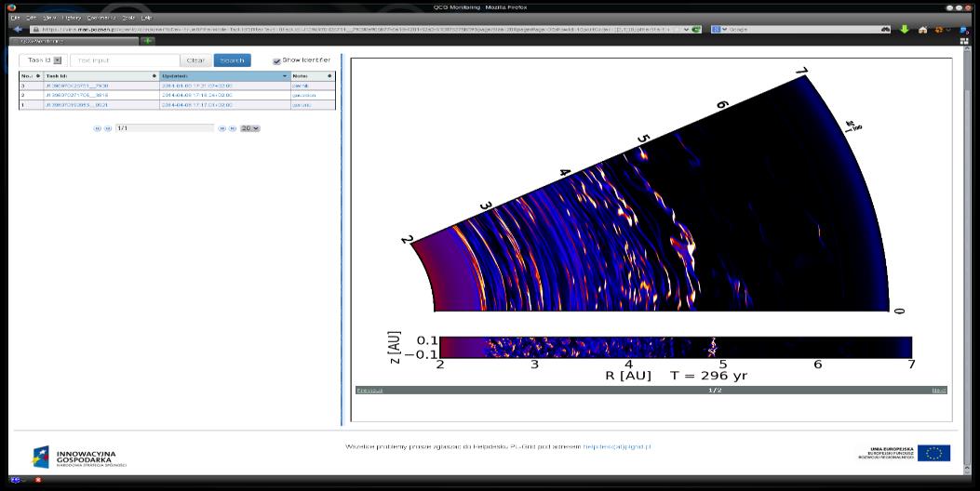
Task: Go to the Firefox Home page icon
Action: [922, 30]
